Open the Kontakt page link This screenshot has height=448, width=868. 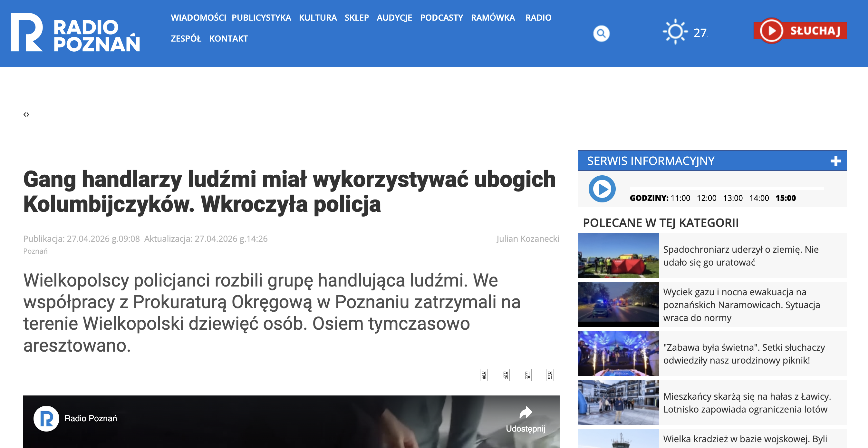click(228, 38)
